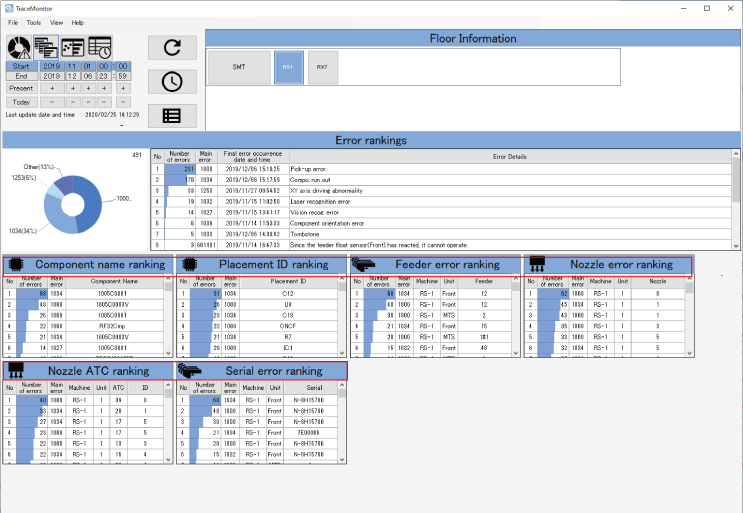Click the refresh arrow button
This screenshot has height=513, width=743.
click(x=172, y=47)
